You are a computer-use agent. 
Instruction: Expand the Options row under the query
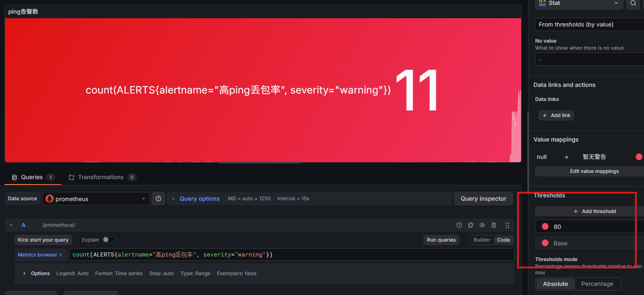[24, 273]
